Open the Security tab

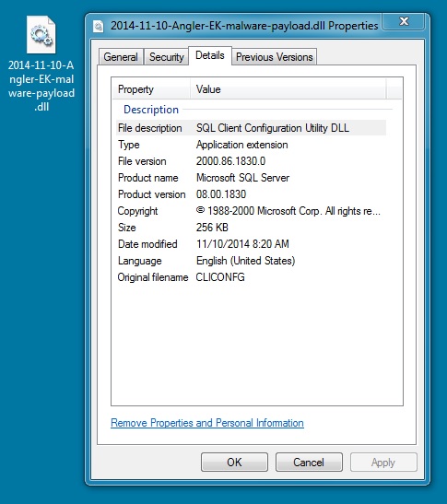(166, 57)
